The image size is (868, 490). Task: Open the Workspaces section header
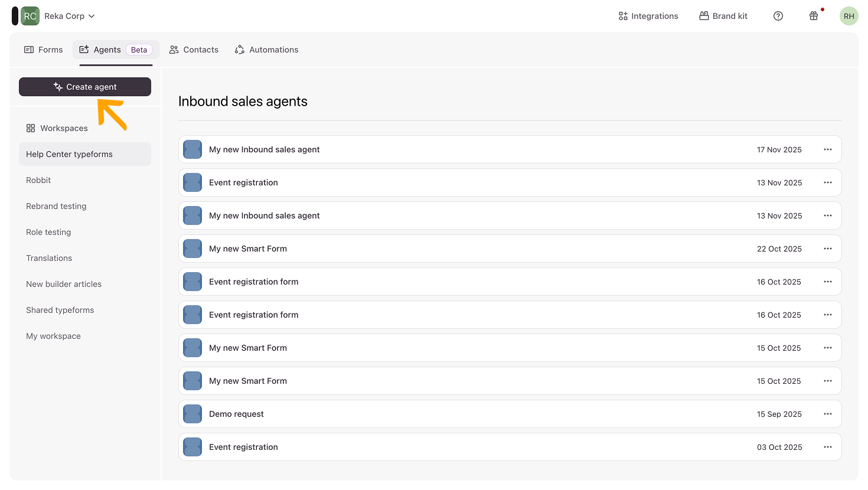pos(57,128)
